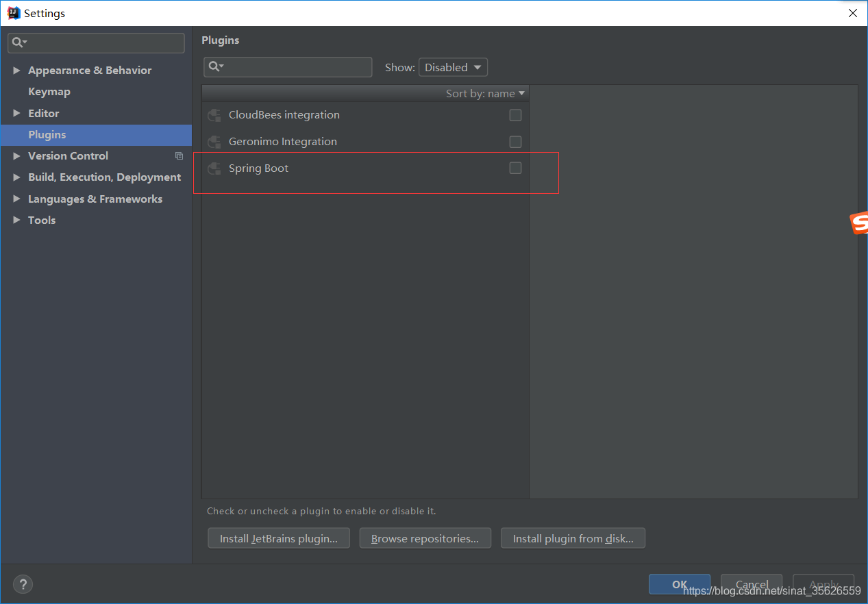This screenshot has width=868, height=604.
Task: Select the Spring Boot plugin row
Action: pyautogui.click(x=365, y=168)
